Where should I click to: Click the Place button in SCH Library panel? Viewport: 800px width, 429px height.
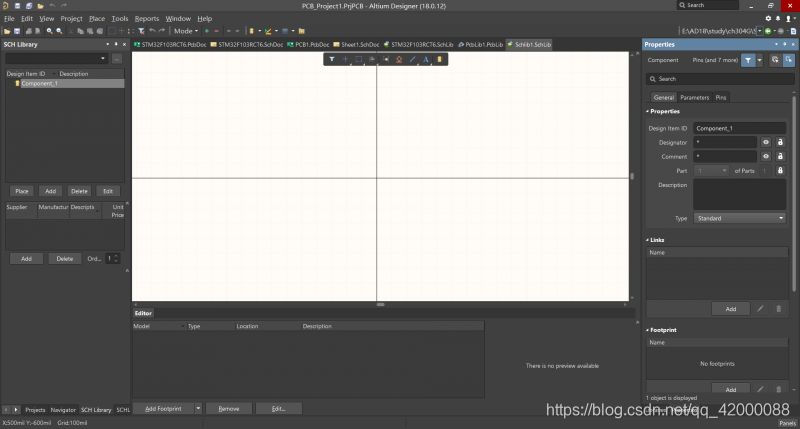(x=21, y=190)
